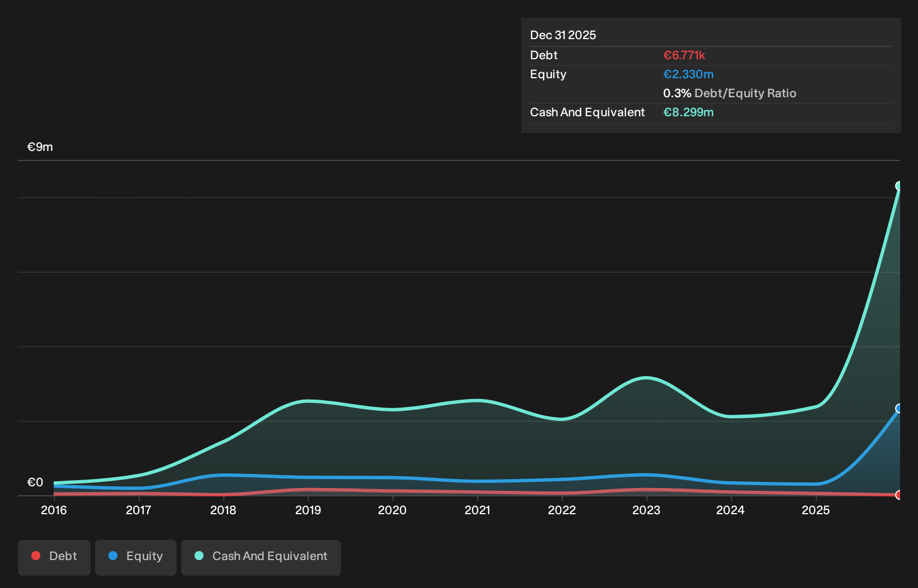Screen dimensions: 918x588
Task: Click the €2.330m equity value
Action: 688,74
